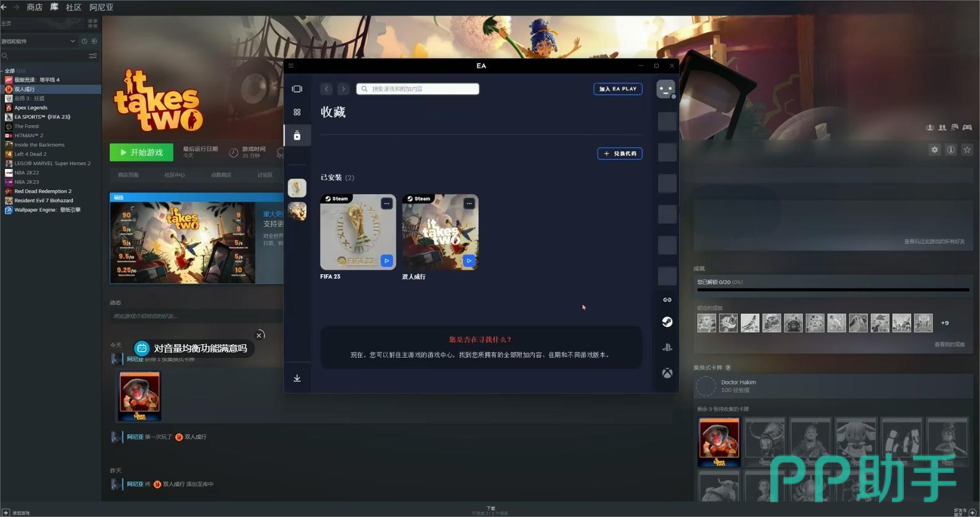Write in the activity post input box
The width and height of the screenshot is (980, 517).
196,316
